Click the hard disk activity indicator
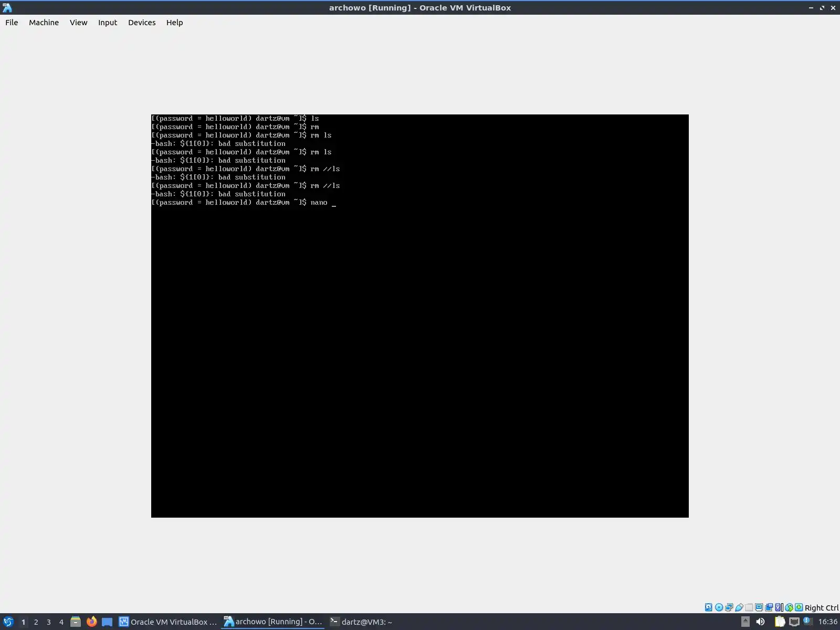Viewport: 840px width, 630px height. click(x=709, y=607)
